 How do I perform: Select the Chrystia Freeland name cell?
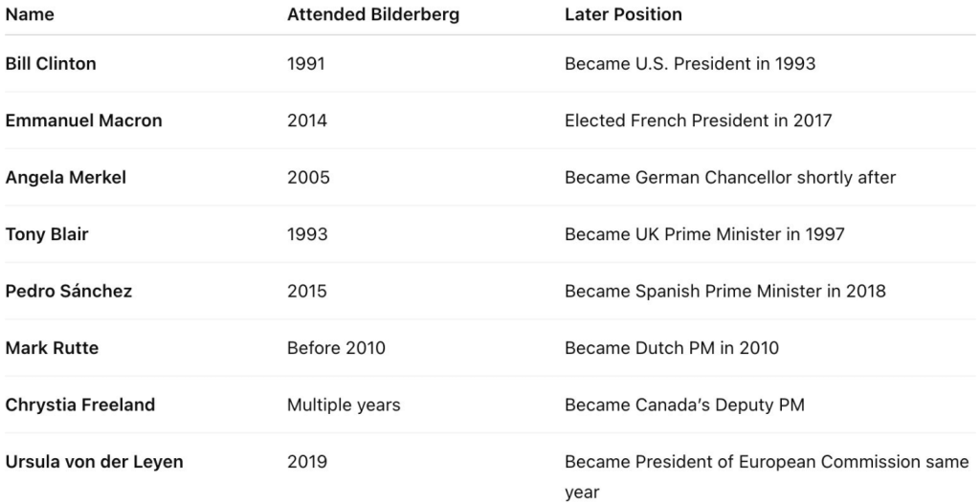pyautogui.click(x=80, y=405)
